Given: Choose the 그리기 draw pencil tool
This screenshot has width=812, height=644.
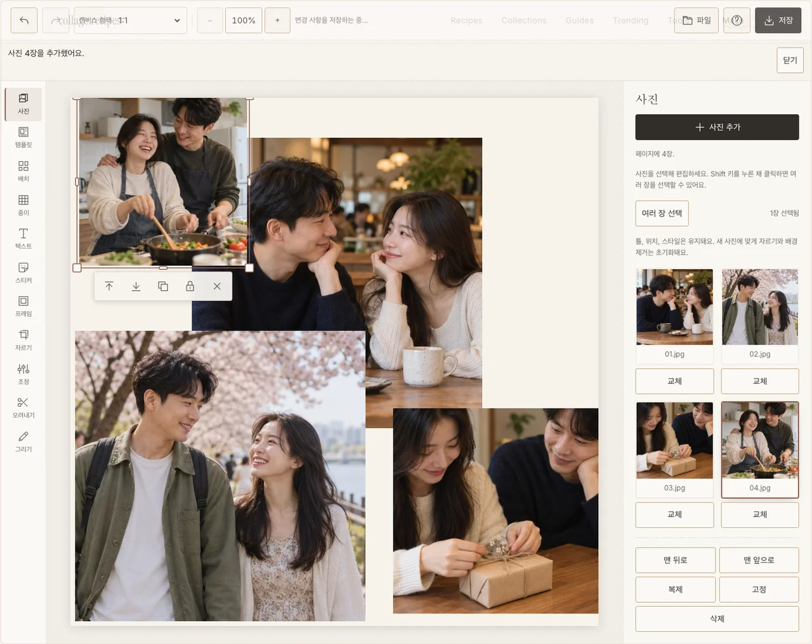Looking at the screenshot, I should [x=23, y=442].
